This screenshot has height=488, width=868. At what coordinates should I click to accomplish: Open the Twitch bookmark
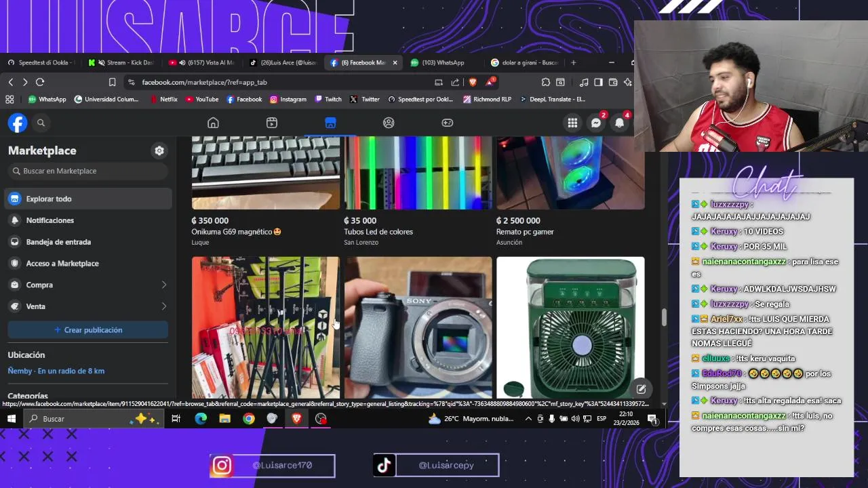pyautogui.click(x=328, y=99)
